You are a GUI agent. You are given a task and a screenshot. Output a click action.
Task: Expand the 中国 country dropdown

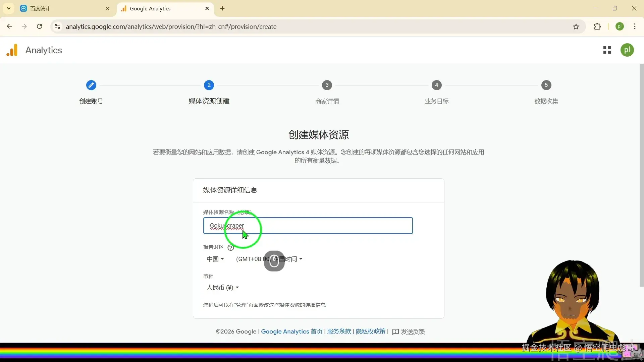(x=215, y=259)
